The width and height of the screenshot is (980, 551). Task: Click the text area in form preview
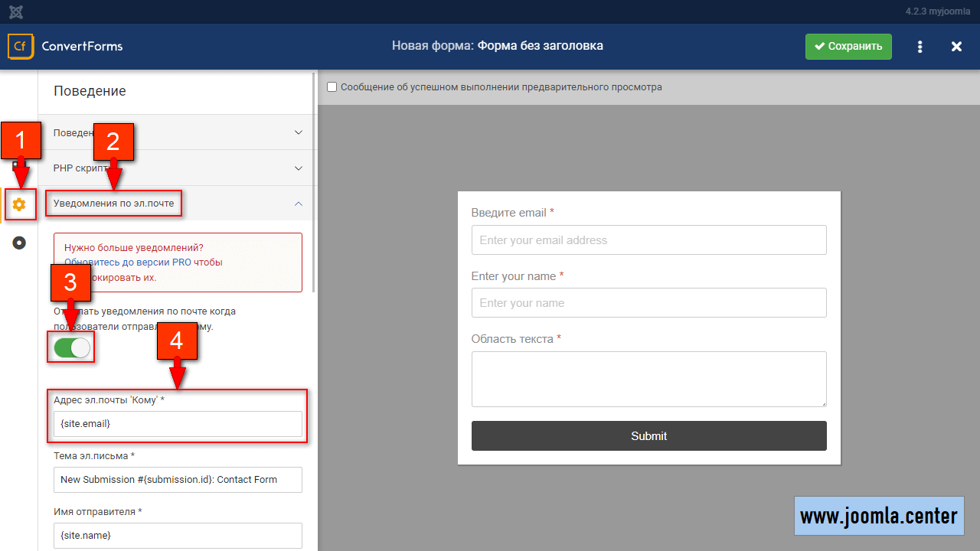[x=648, y=379]
